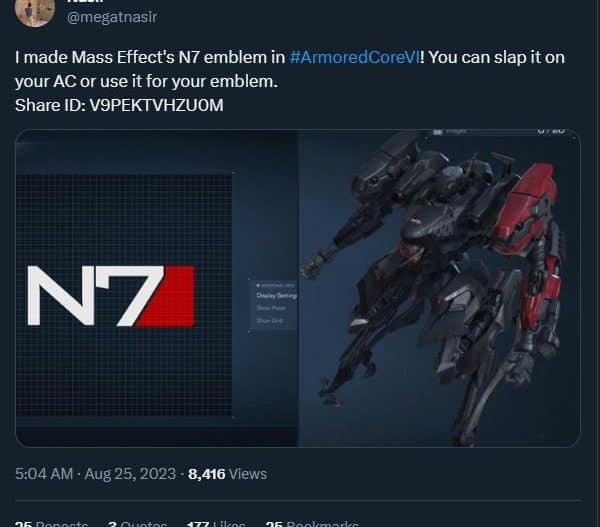Select Display Settings in the game menu

point(276,295)
